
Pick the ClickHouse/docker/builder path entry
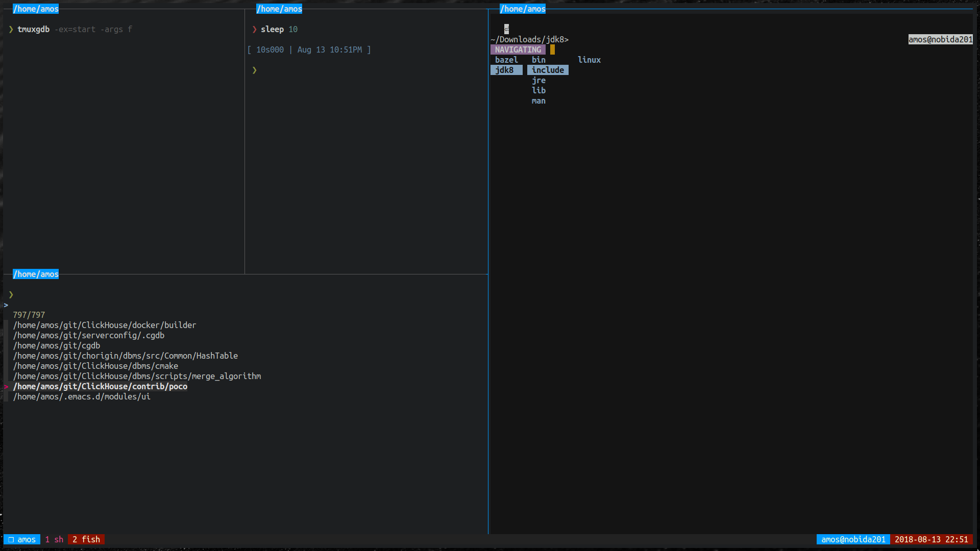pos(105,325)
